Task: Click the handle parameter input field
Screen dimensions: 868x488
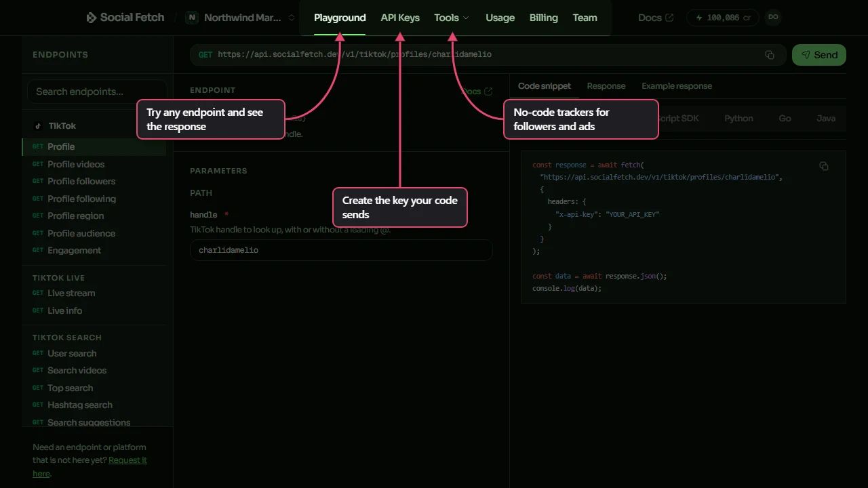Action: (x=341, y=250)
